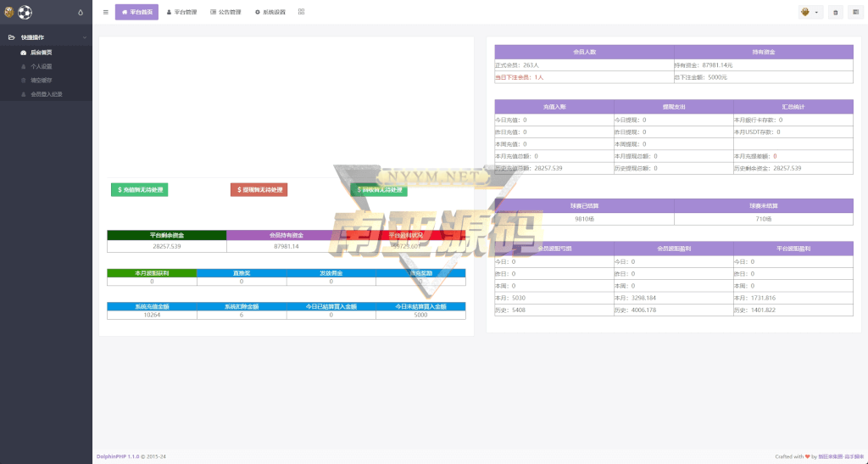Select 会员登入纪录 in the sidebar
This screenshot has width=868, height=464.
(46, 94)
